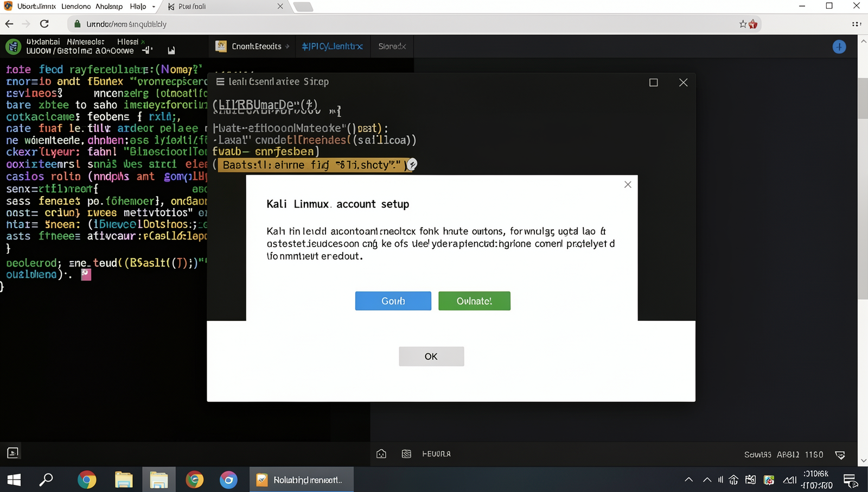This screenshot has height=492, width=868.
Task: Open the taskbar search magnifier
Action: pos(47,480)
